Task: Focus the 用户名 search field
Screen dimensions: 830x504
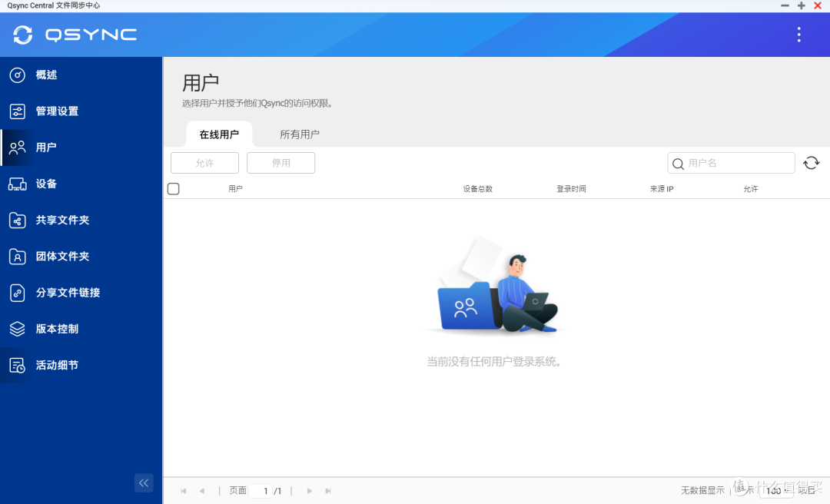Action: pos(731,163)
